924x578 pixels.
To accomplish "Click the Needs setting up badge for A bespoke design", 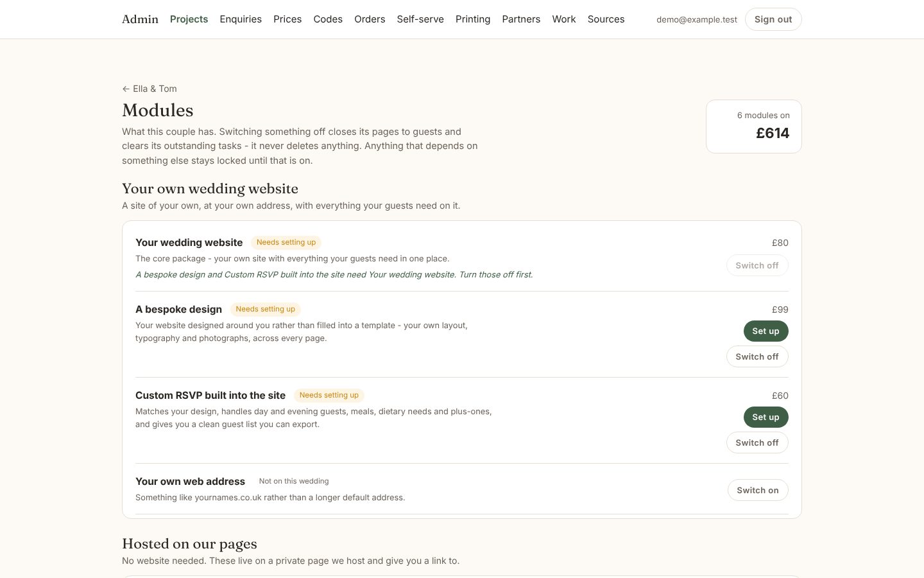I will (x=265, y=309).
